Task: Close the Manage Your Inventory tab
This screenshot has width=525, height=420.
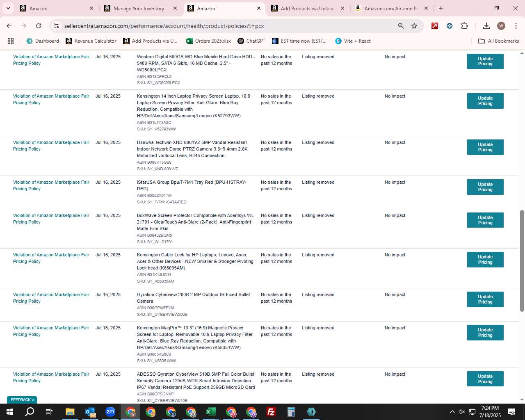Action: click(175, 8)
